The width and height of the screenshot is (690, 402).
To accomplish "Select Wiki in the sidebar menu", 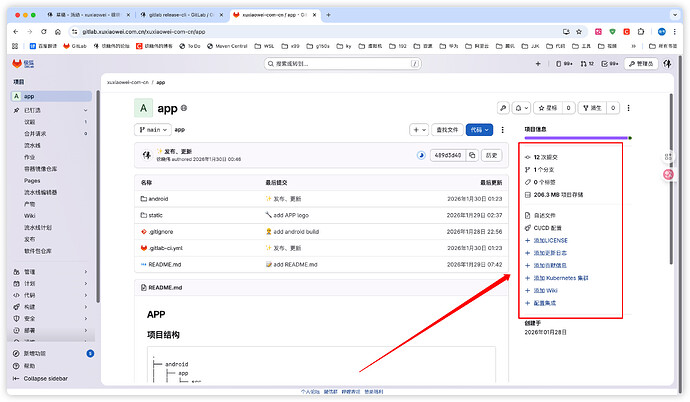I will [30, 215].
